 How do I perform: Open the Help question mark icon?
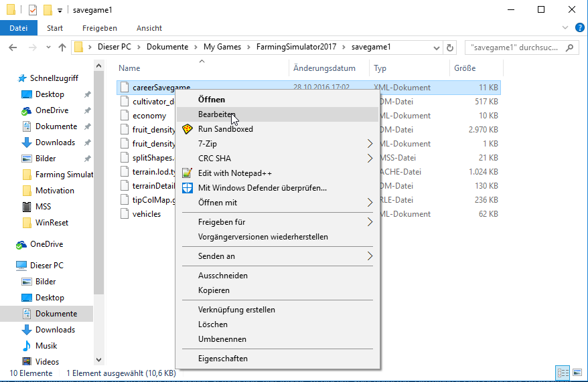coord(580,27)
